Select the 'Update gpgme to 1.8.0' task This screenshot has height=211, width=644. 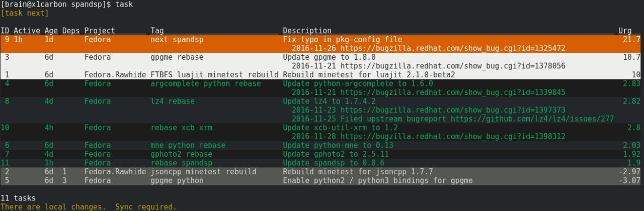tap(322, 62)
